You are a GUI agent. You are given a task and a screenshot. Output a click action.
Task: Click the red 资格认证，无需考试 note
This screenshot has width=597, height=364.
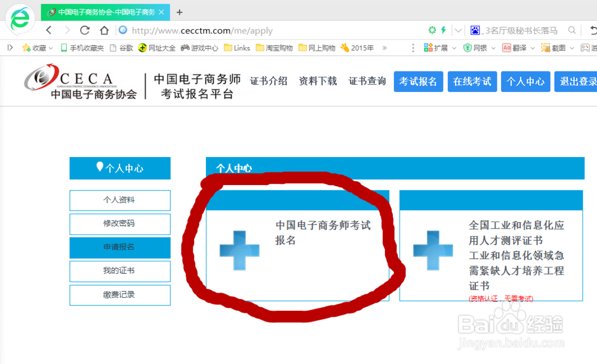501,298
